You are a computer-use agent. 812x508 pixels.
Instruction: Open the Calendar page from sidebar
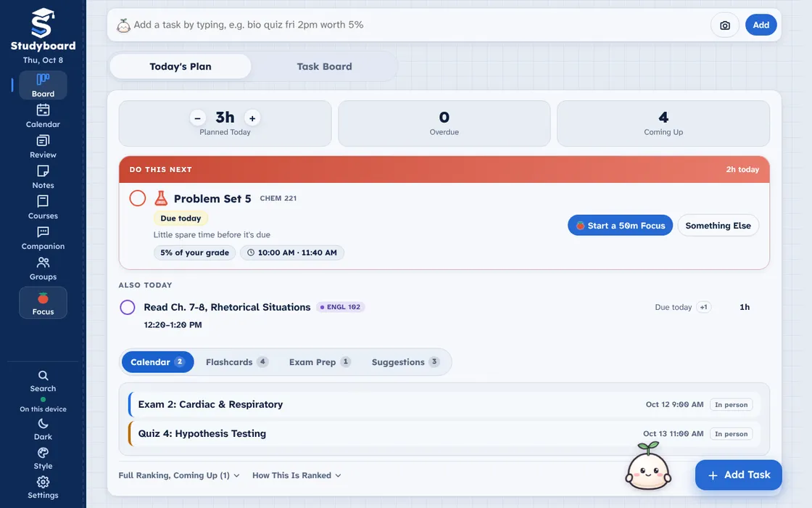tap(43, 115)
